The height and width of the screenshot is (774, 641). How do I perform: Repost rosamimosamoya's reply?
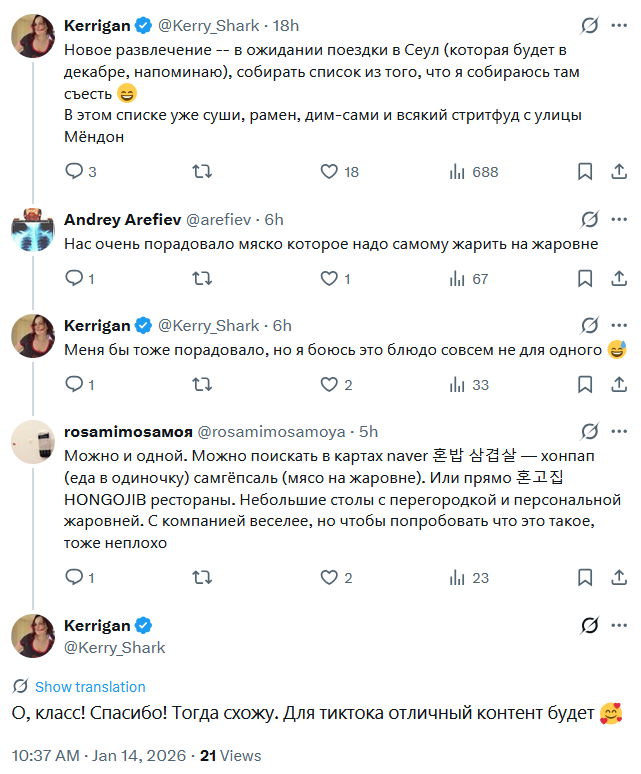(x=201, y=577)
